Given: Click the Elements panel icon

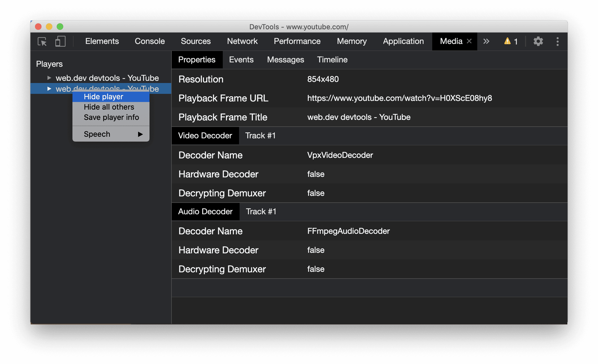Looking at the screenshot, I should (x=102, y=41).
